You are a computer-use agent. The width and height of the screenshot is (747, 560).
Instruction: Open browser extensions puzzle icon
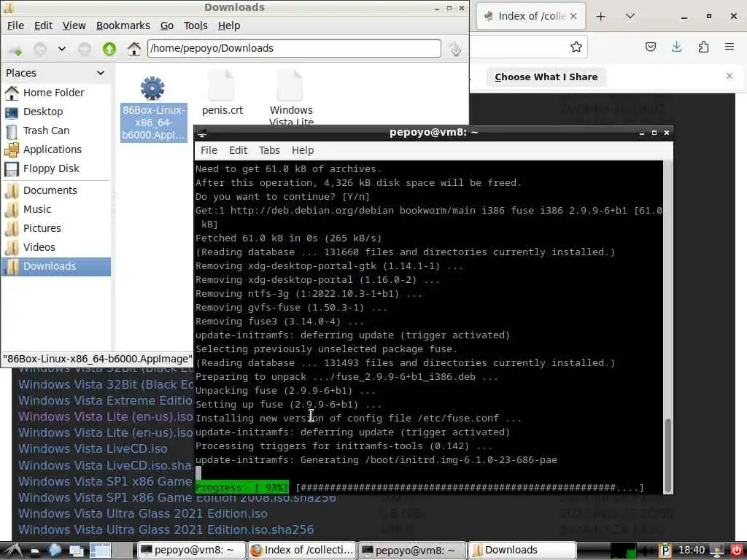click(703, 47)
